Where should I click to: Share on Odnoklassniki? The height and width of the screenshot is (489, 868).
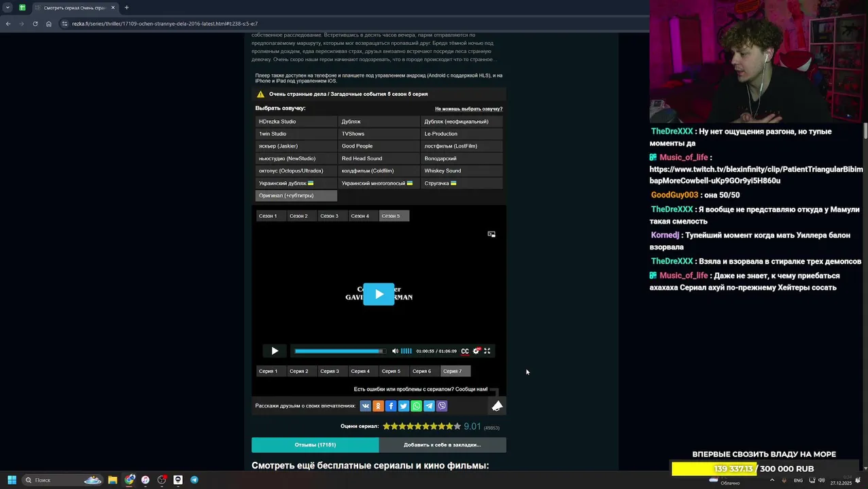tap(378, 406)
